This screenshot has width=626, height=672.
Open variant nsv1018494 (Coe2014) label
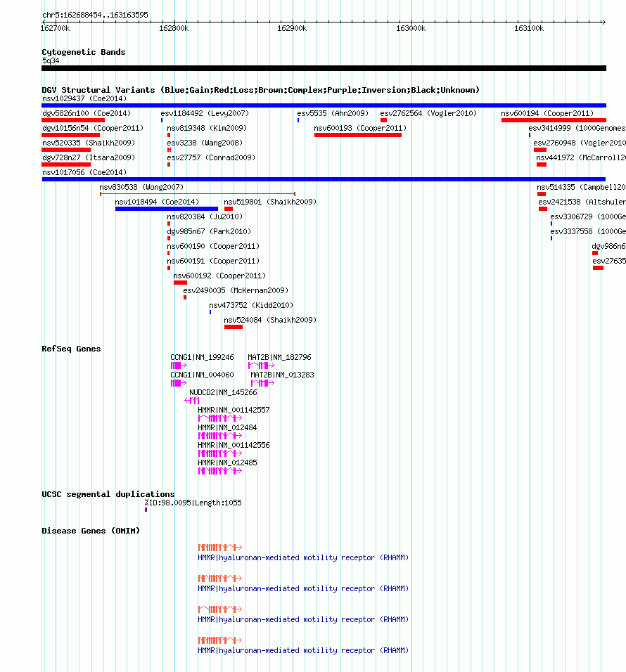[157, 202]
